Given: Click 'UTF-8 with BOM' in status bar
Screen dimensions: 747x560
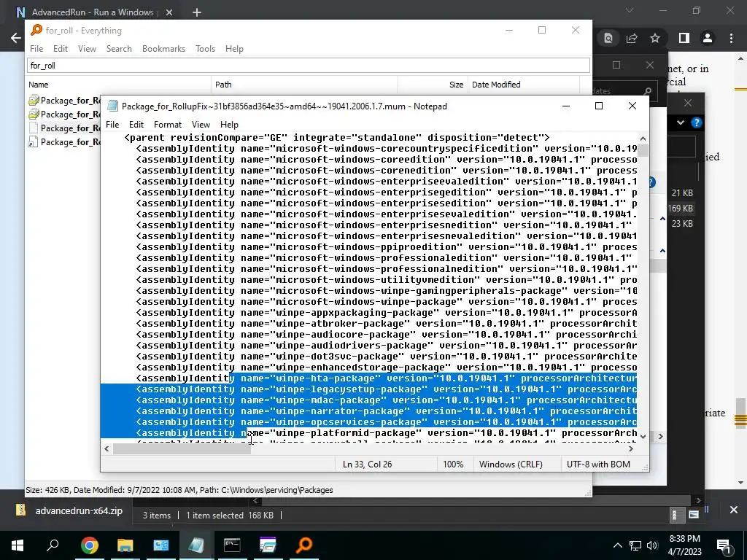Looking at the screenshot, I should (598, 464).
